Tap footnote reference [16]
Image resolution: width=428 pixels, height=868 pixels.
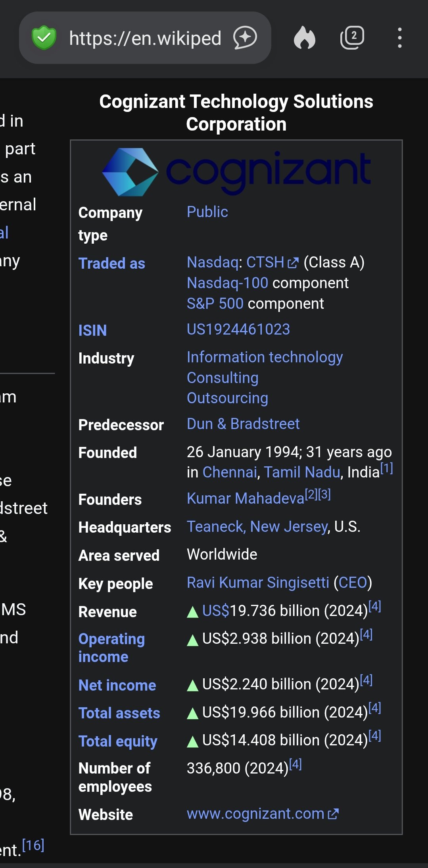[x=33, y=845]
